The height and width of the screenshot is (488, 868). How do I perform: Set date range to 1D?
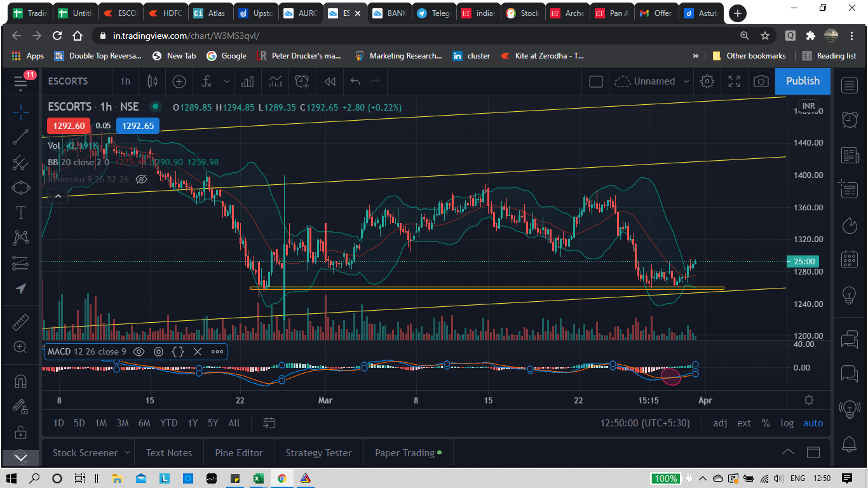click(58, 423)
